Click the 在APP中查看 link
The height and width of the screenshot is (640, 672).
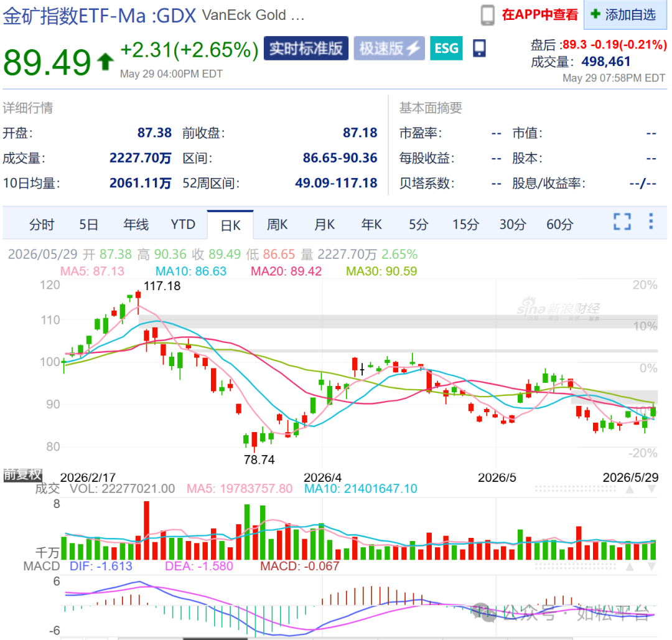[539, 15]
